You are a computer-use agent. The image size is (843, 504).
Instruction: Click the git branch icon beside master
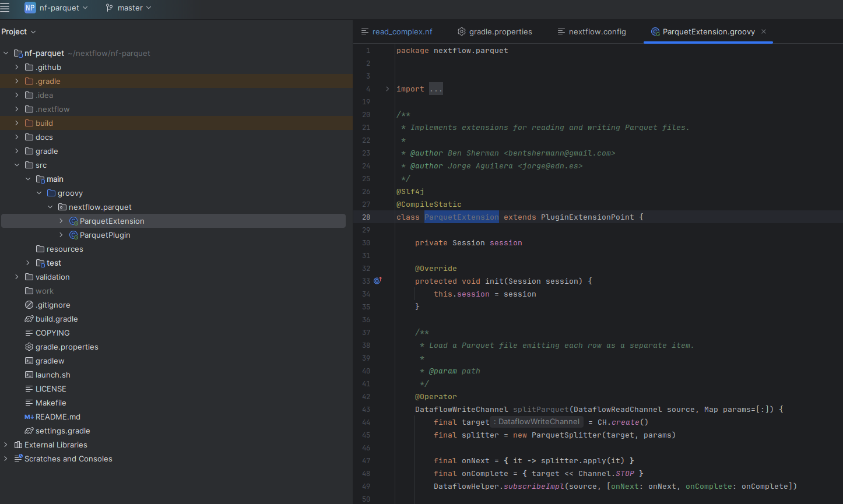tap(108, 8)
